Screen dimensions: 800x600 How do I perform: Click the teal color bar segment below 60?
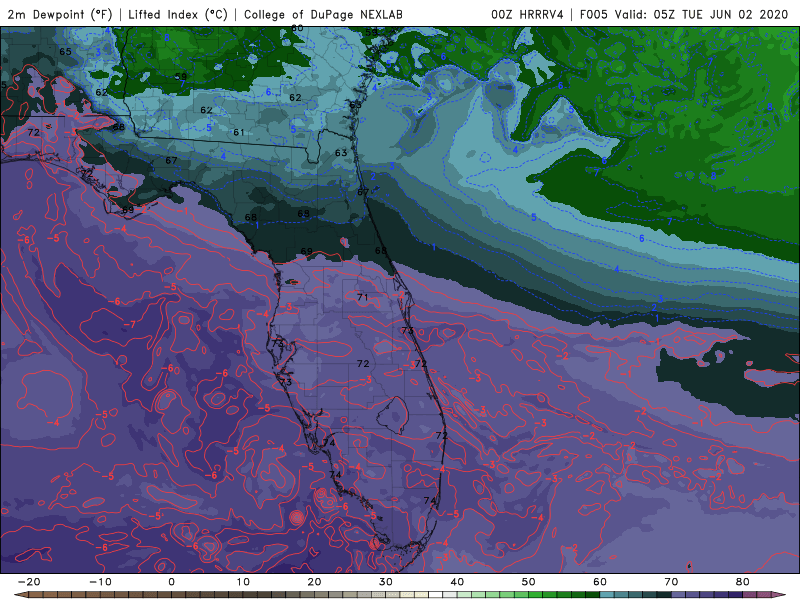click(607, 595)
